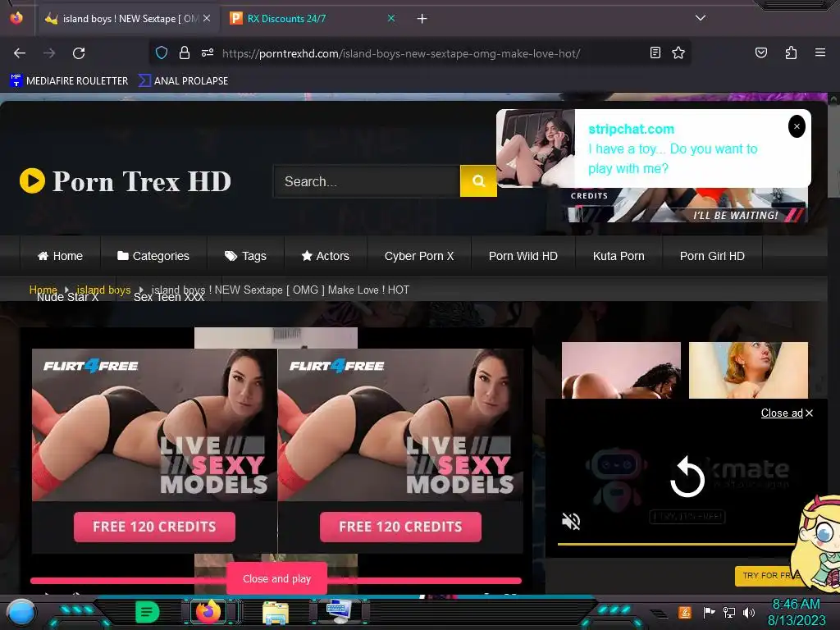This screenshot has width=840, height=630.
Task: Select the Kuta Porn nav item
Action: pos(619,256)
